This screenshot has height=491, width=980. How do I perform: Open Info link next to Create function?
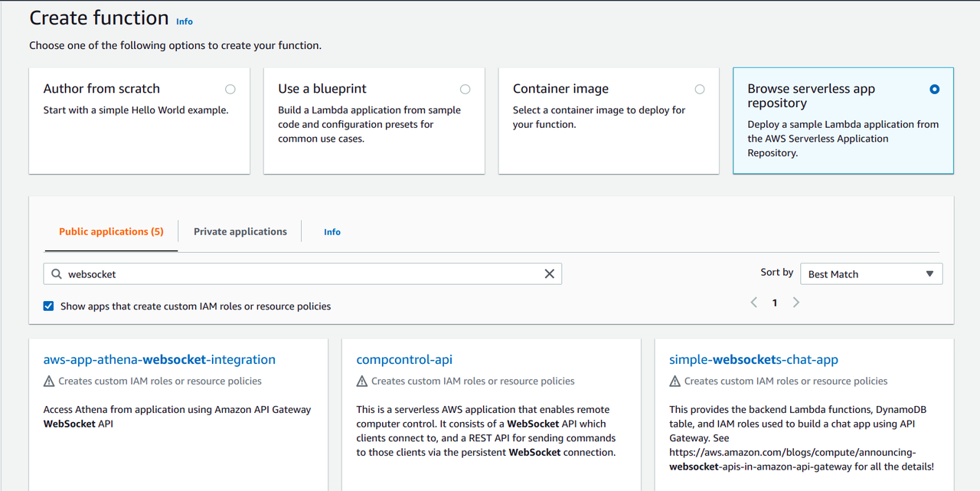click(185, 21)
